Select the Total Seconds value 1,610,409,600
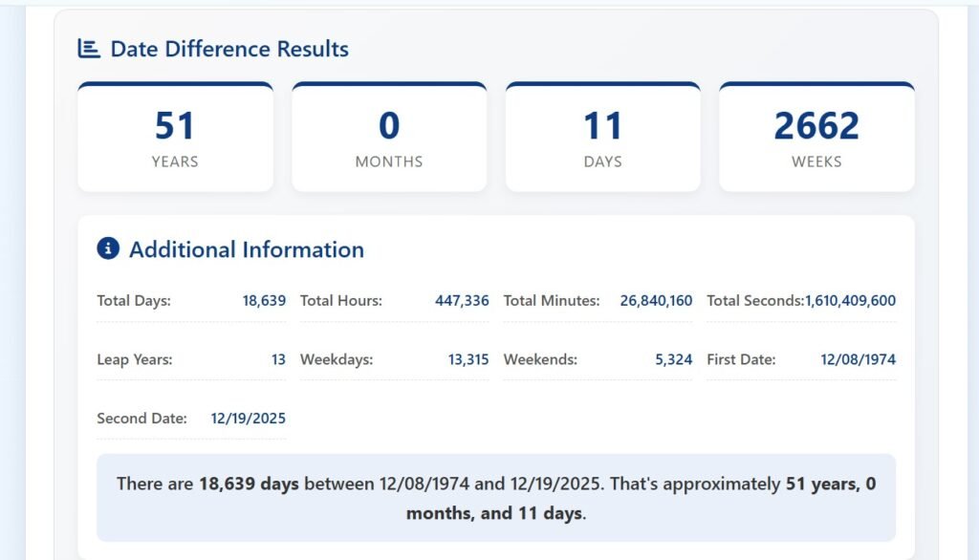The width and height of the screenshot is (979, 560). point(847,300)
